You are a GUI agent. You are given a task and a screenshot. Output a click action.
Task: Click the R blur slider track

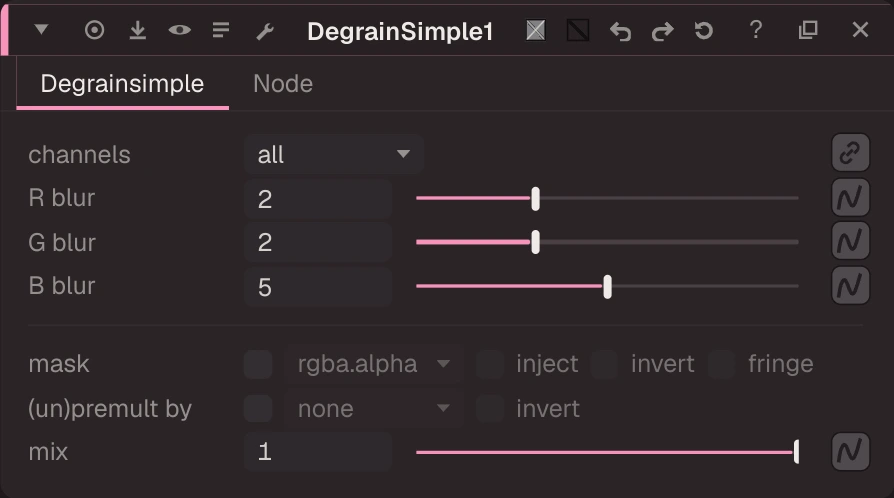coord(607,198)
